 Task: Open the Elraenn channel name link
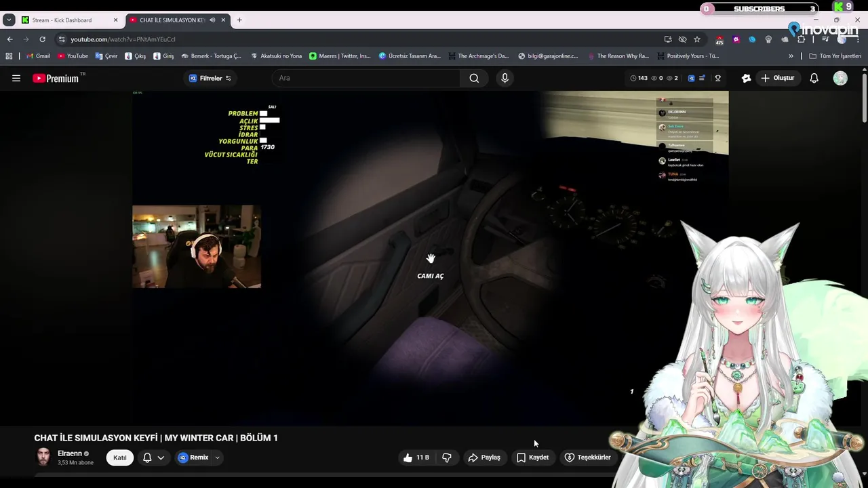70,453
